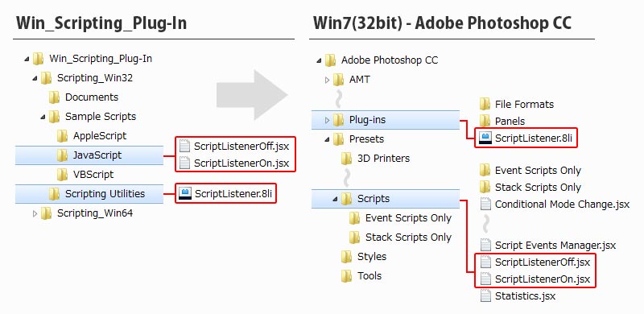The image size is (644, 314).
Task: Click the Win_Scripting_Plug-In folder icon
Action: pyautogui.click(x=38, y=59)
